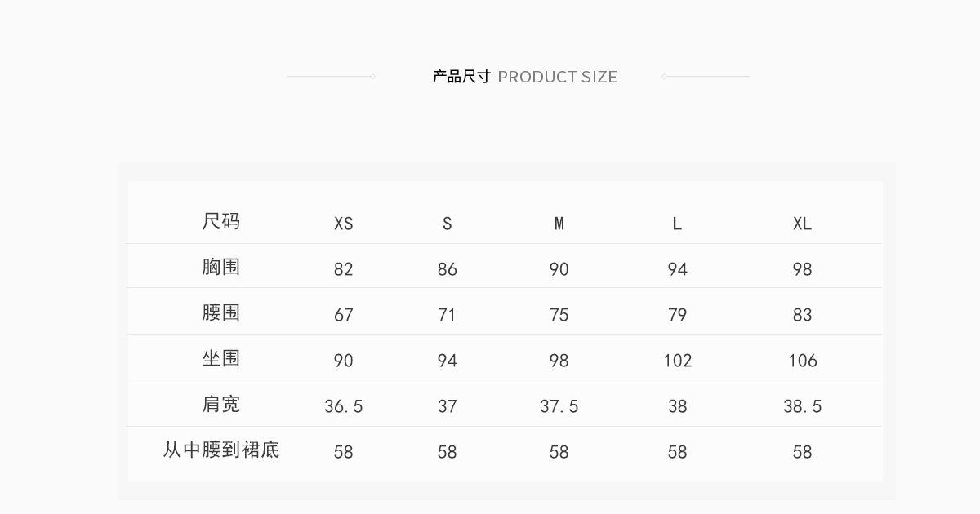Image resolution: width=980 pixels, height=514 pixels.
Task: Click the 从中腰到裙底 row label
Action: [220, 450]
